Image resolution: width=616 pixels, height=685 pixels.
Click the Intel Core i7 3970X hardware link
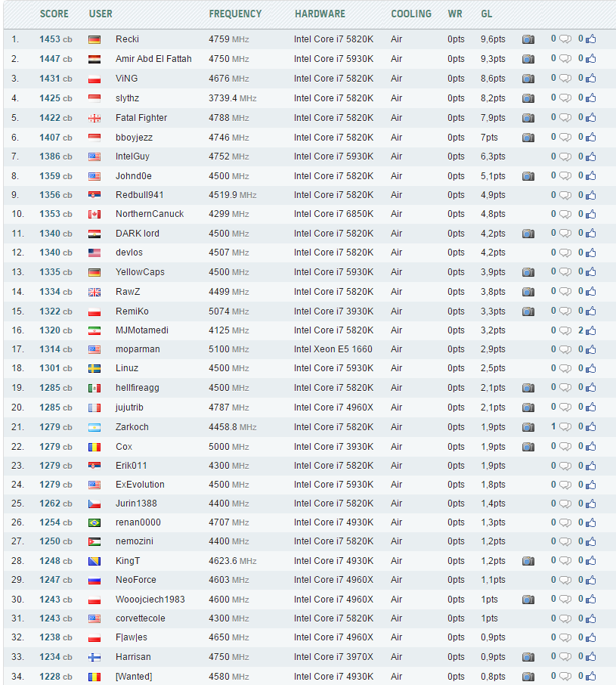pos(333,657)
